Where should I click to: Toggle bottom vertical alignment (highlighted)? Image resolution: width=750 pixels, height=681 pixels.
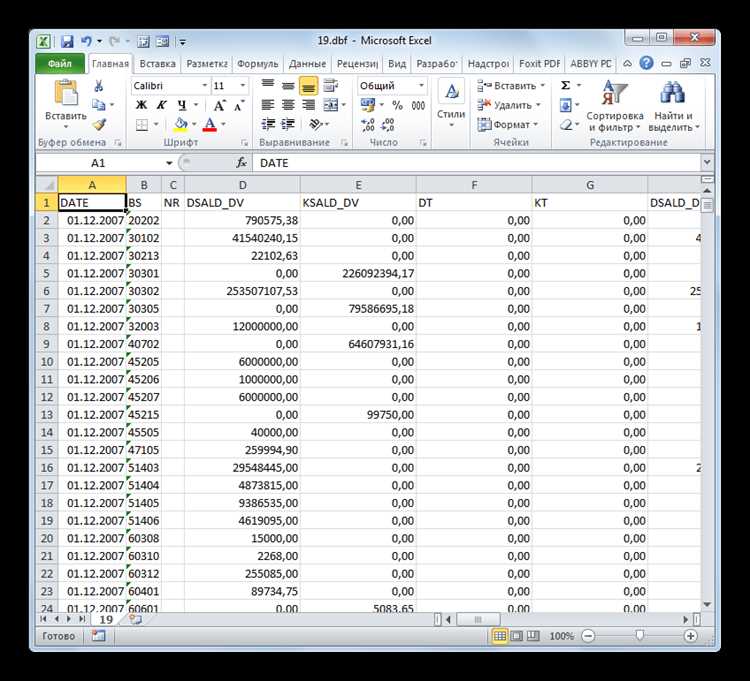pos(309,86)
